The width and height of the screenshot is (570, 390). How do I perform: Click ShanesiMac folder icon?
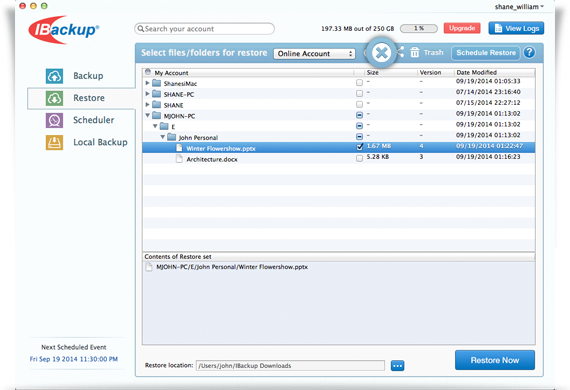coord(157,83)
